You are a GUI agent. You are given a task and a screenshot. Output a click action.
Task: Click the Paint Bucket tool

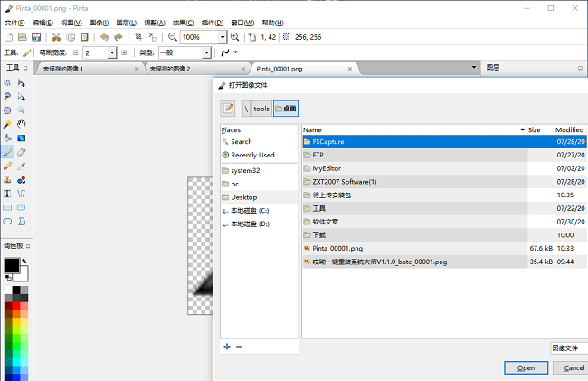tap(8, 138)
